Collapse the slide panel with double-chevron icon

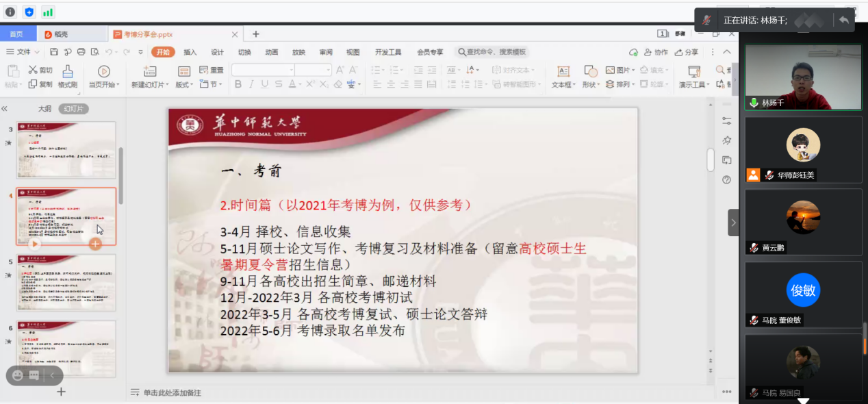(x=5, y=109)
